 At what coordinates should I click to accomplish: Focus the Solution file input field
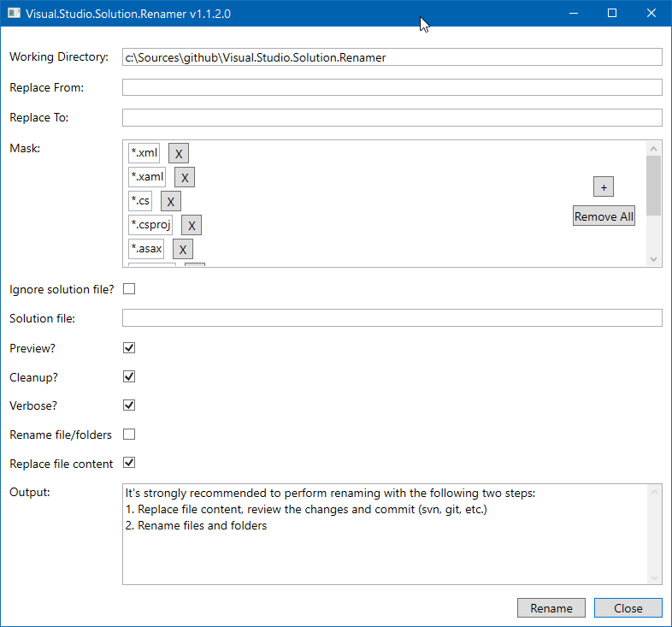[x=392, y=318]
